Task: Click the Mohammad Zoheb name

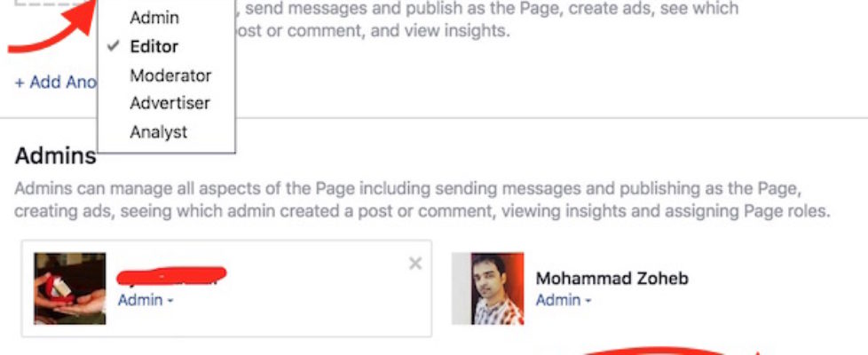Action: click(x=612, y=279)
